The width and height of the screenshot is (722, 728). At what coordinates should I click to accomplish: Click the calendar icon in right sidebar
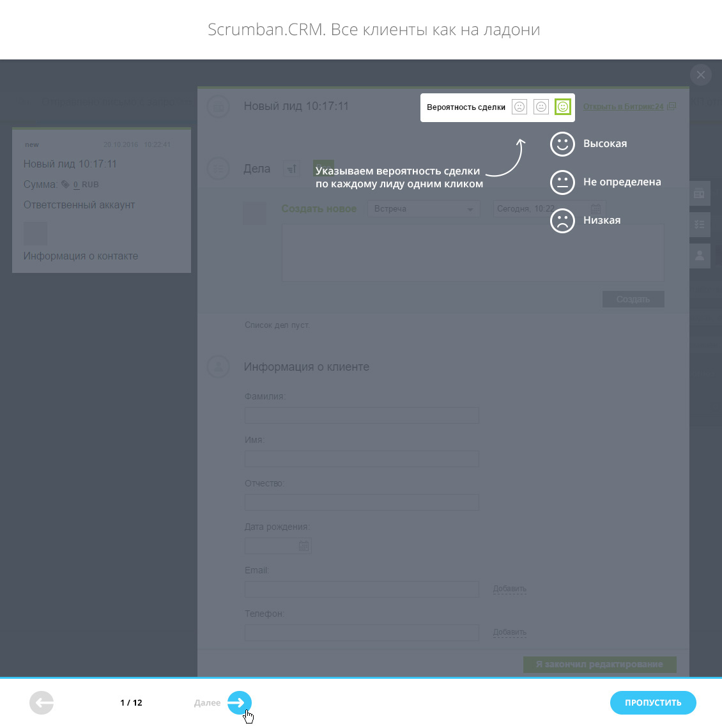coord(700,193)
